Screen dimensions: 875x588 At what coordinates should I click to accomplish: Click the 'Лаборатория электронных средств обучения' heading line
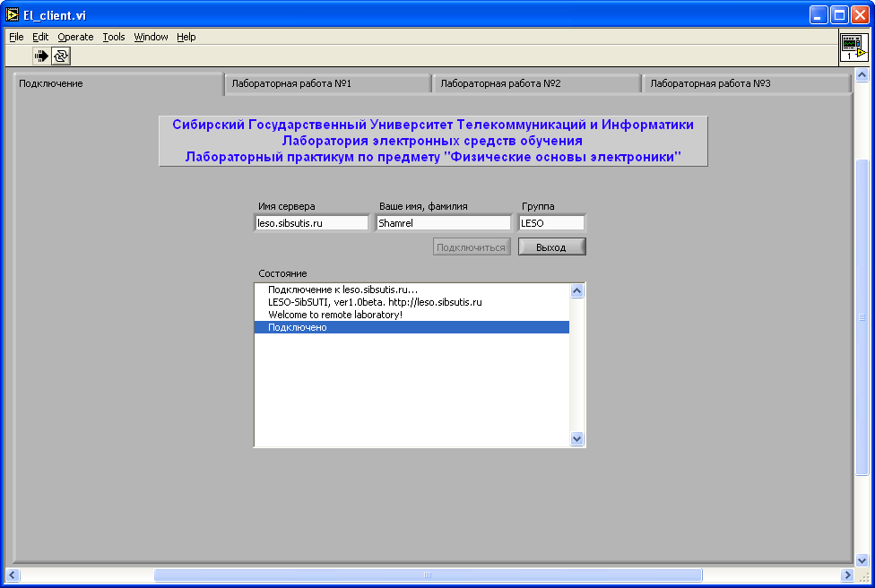(x=432, y=141)
